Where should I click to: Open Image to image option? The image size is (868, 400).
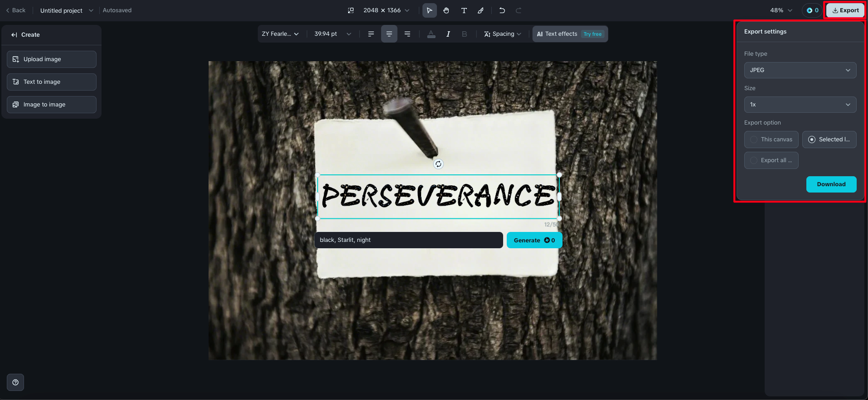tap(52, 105)
